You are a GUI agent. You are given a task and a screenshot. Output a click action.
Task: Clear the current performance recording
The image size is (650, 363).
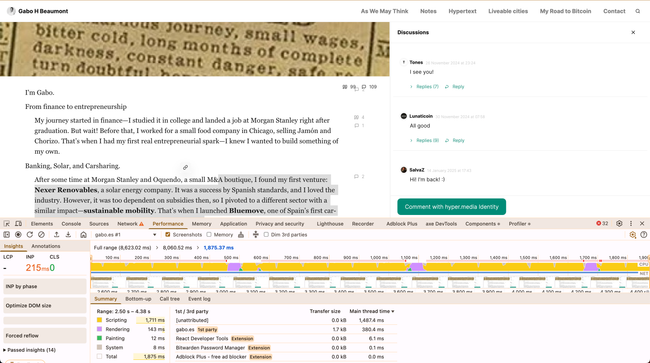[41, 235]
